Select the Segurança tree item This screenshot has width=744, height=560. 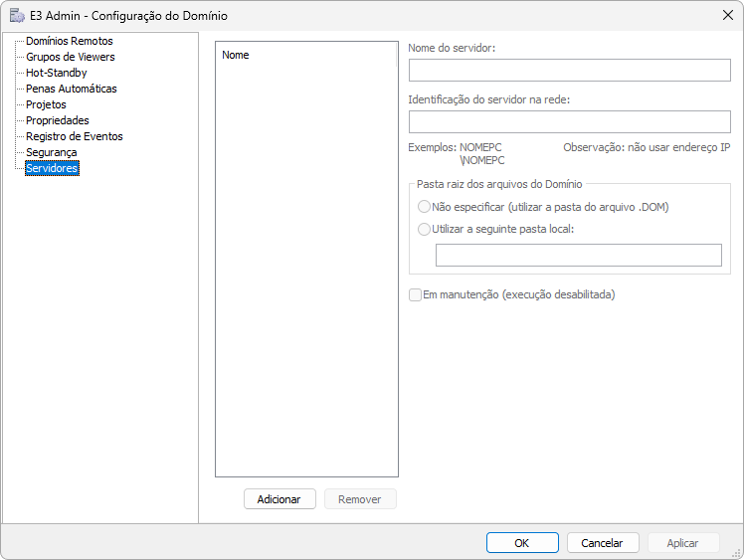51,152
